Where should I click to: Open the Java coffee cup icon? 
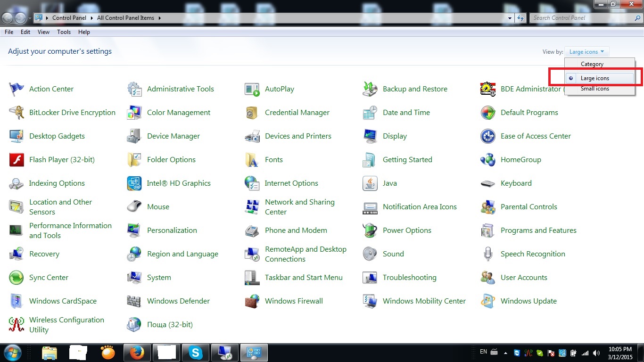(x=370, y=183)
